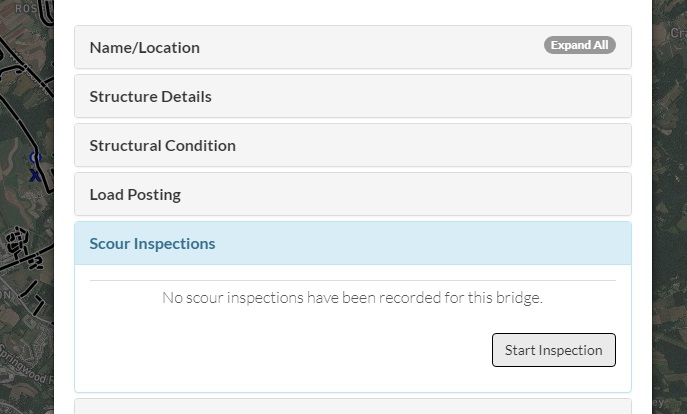Click the ROS label on the map
This screenshot has width=687, height=414.
[26, 8]
